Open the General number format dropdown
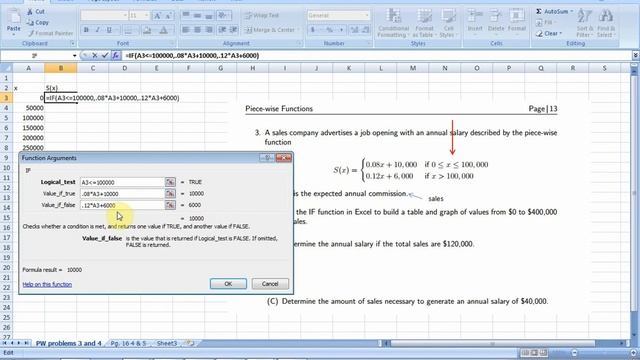Screen dimensions: 640x360 (367, 16)
